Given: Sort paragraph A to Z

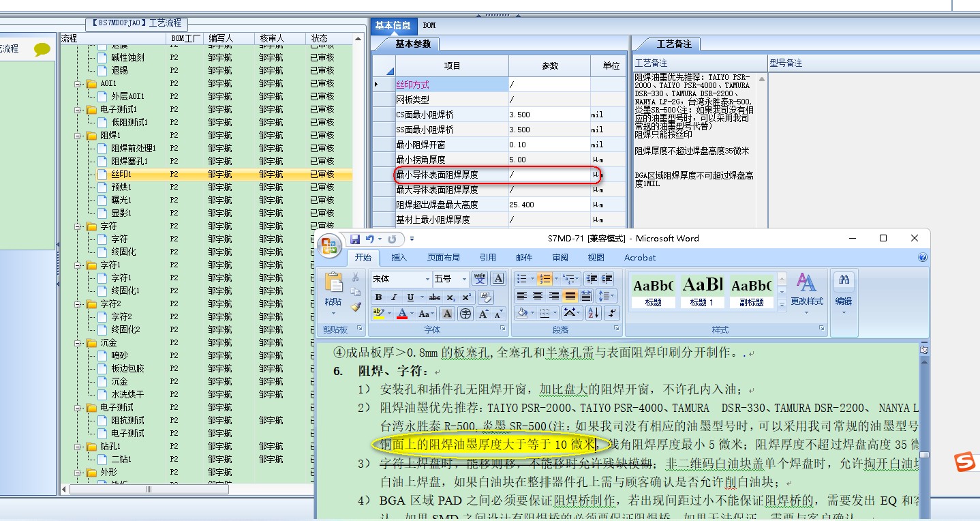Looking at the screenshot, I should point(593,313).
